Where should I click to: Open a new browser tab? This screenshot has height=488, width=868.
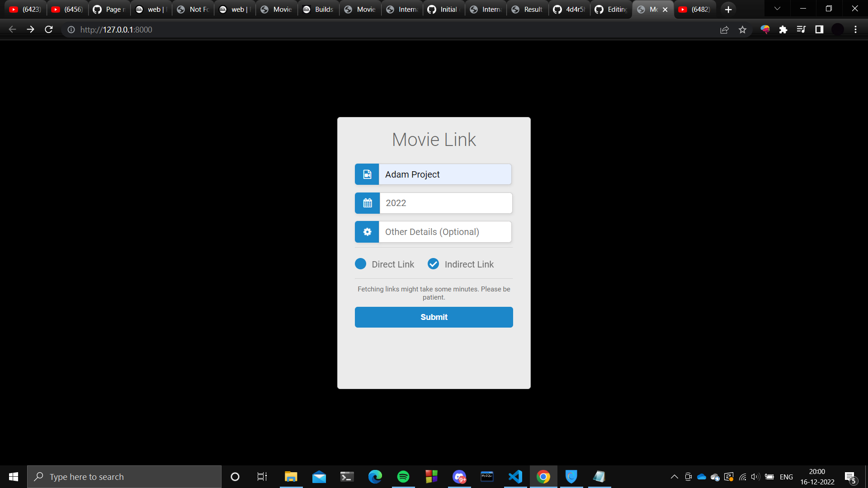[x=728, y=9]
